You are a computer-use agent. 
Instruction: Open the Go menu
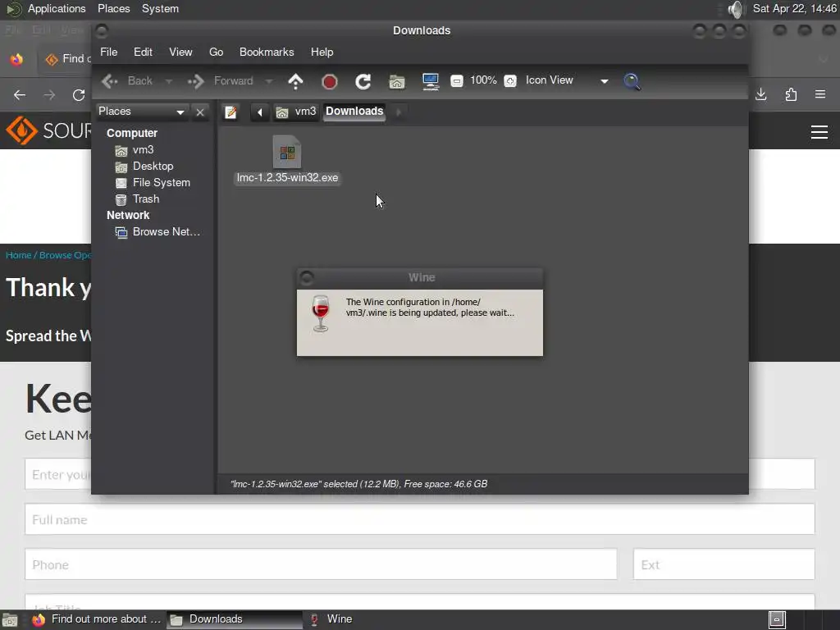point(216,52)
